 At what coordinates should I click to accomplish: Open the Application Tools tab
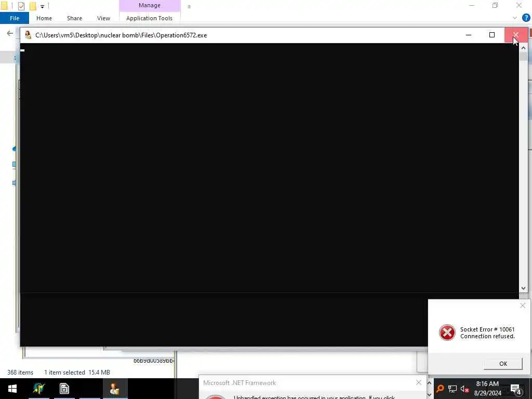pyautogui.click(x=149, y=18)
